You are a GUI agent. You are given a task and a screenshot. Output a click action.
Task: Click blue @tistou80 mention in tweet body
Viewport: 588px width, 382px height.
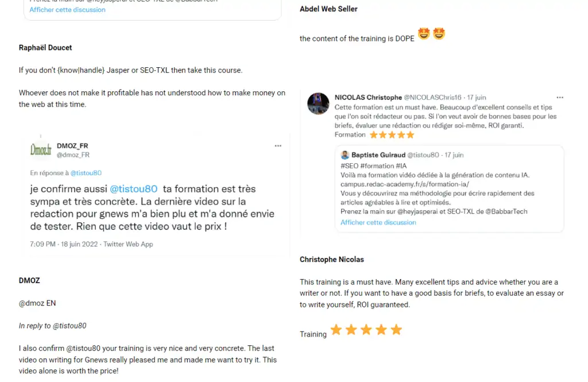pos(133,189)
